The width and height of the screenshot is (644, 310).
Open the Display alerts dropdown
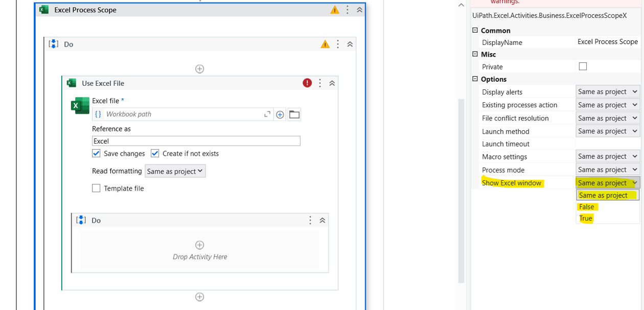tap(608, 92)
